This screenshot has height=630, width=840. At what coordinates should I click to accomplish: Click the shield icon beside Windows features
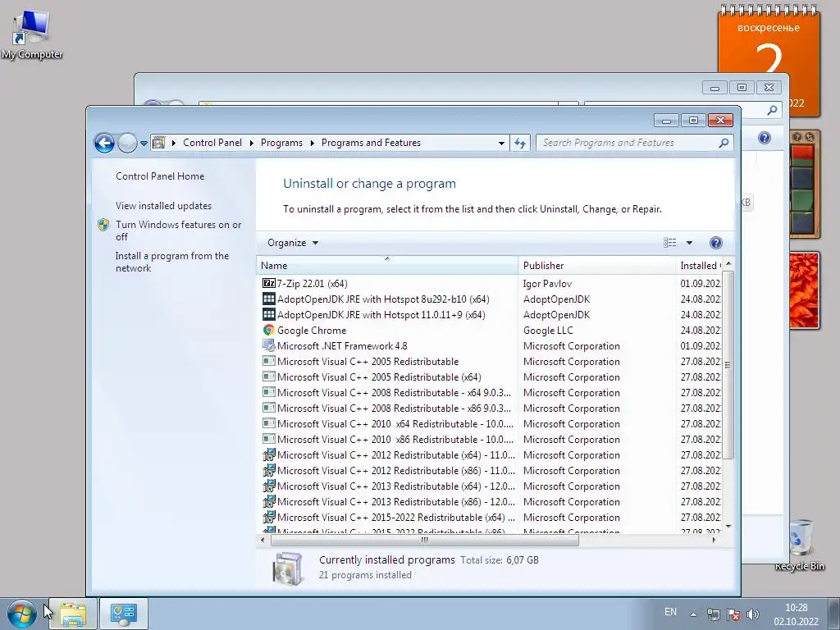pyautogui.click(x=103, y=225)
